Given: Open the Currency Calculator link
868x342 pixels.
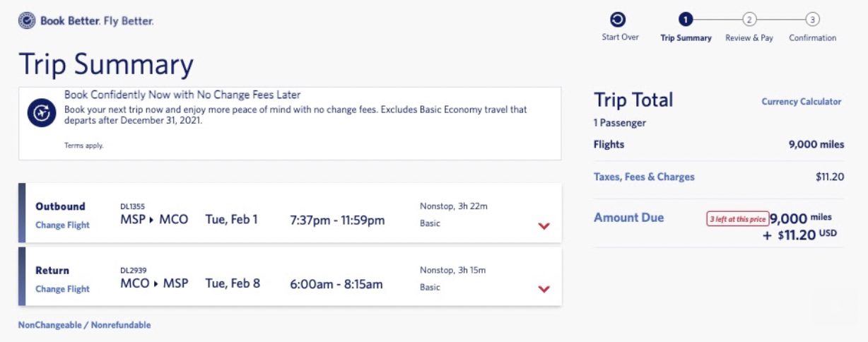Looking at the screenshot, I should pyautogui.click(x=802, y=102).
